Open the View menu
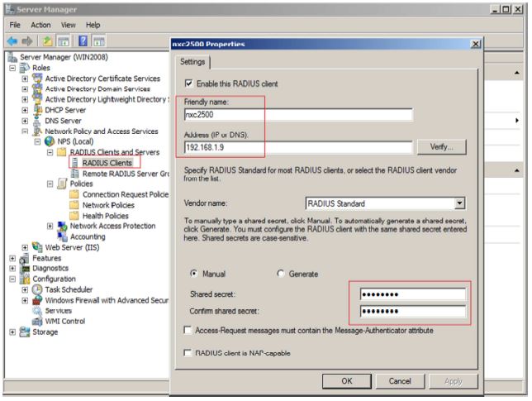This screenshot has height=401, width=532. [69, 25]
